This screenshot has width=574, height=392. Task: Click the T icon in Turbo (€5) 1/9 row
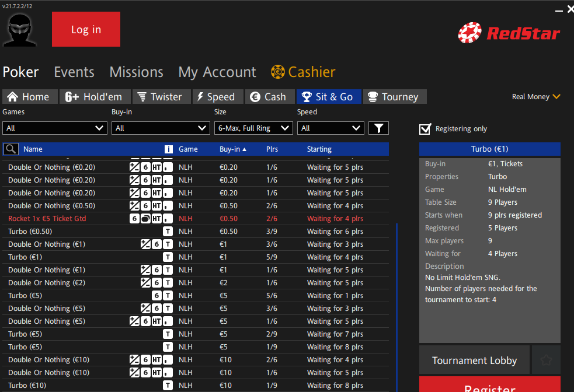(x=168, y=347)
